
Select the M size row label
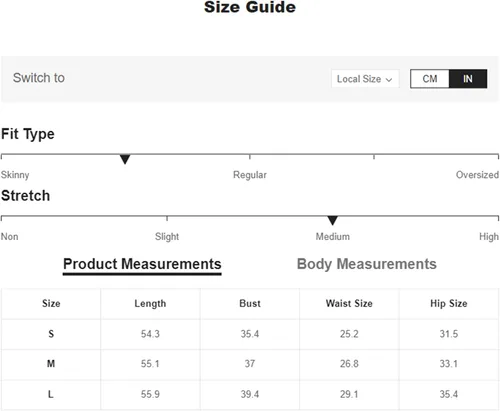[51, 364]
